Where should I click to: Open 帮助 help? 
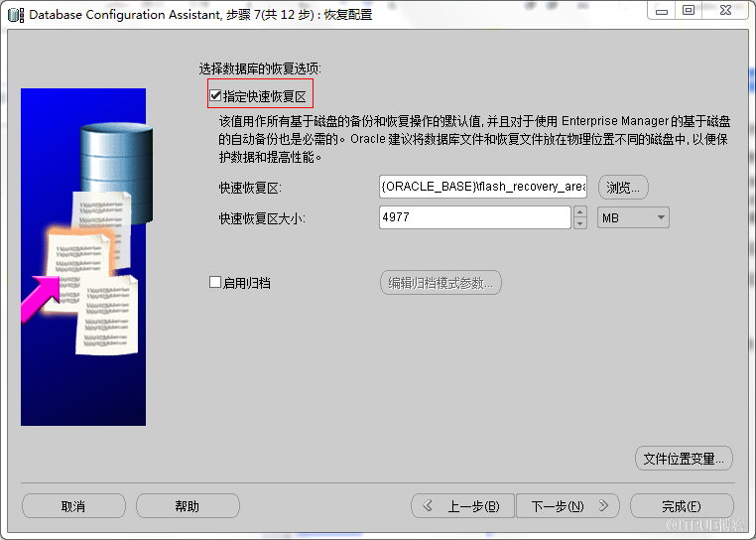pyautogui.click(x=188, y=505)
